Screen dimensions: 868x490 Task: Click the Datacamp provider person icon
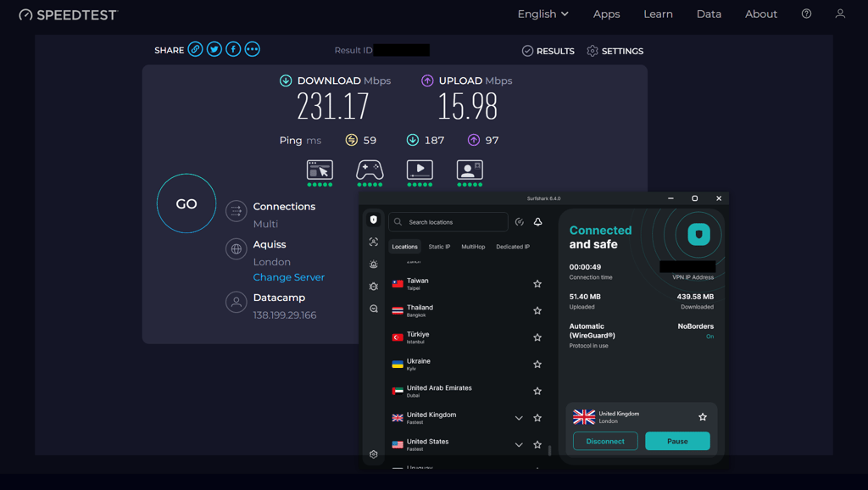pos(236,303)
